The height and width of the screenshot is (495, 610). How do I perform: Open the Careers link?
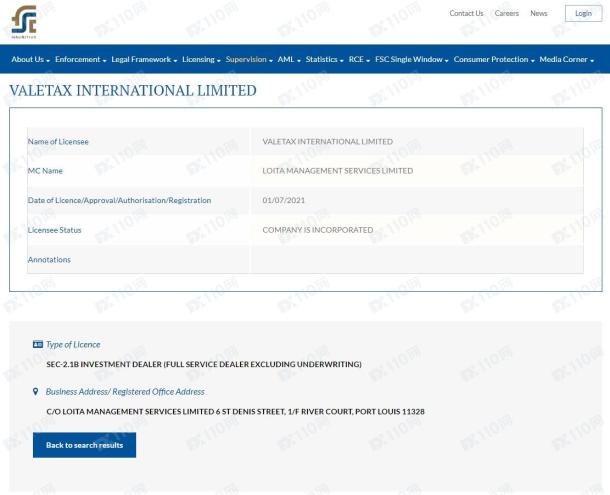coord(506,13)
